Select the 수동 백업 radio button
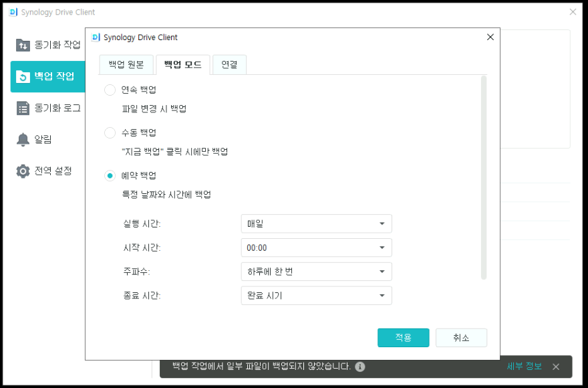Viewport: 588px width, 388px height. coord(110,132)
